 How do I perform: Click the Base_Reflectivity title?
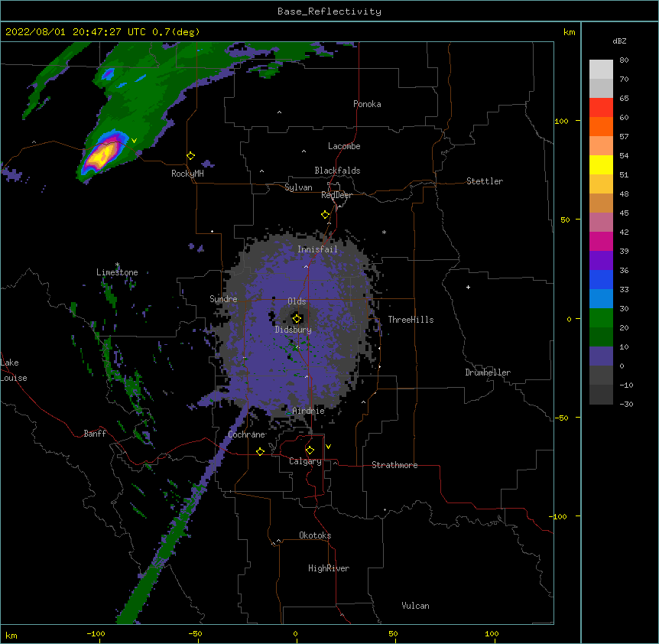[329, 11]
